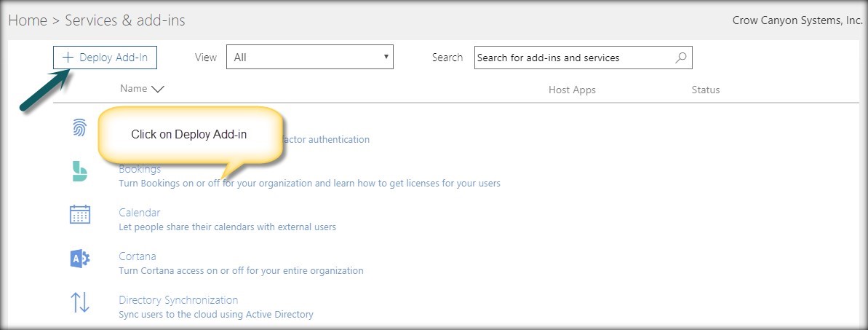The width and height of the screenshot is (868, 330).
Task: Click the green Bookings app icon
Action: 79,171
